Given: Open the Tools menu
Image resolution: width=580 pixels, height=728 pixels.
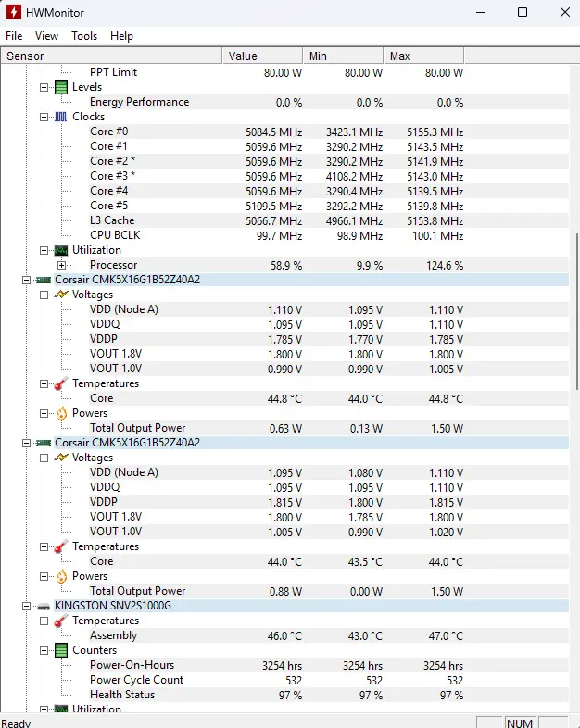Looking at the screenshot, I should coord(84,36).
